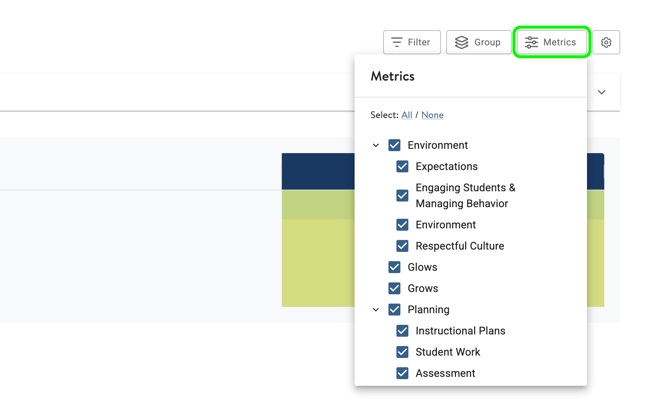The image size is (670, 407).
Task: Open the settings gear icon
Action: (x=606, y=43)
